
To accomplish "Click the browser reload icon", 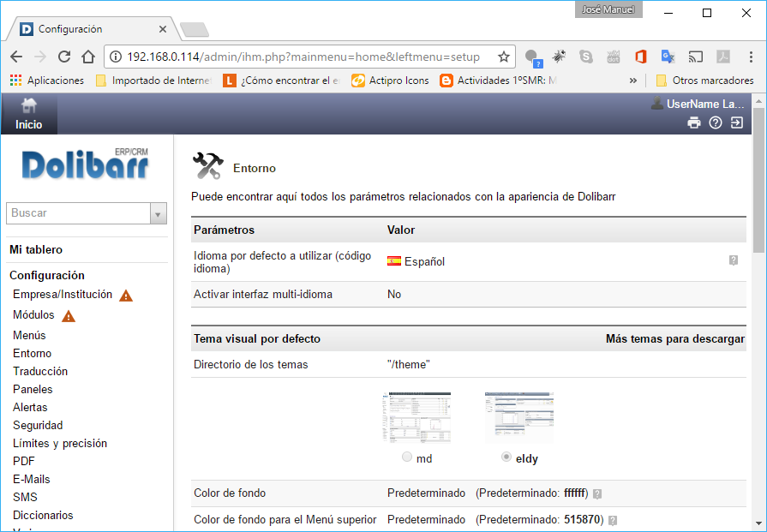I will [64, 57].
